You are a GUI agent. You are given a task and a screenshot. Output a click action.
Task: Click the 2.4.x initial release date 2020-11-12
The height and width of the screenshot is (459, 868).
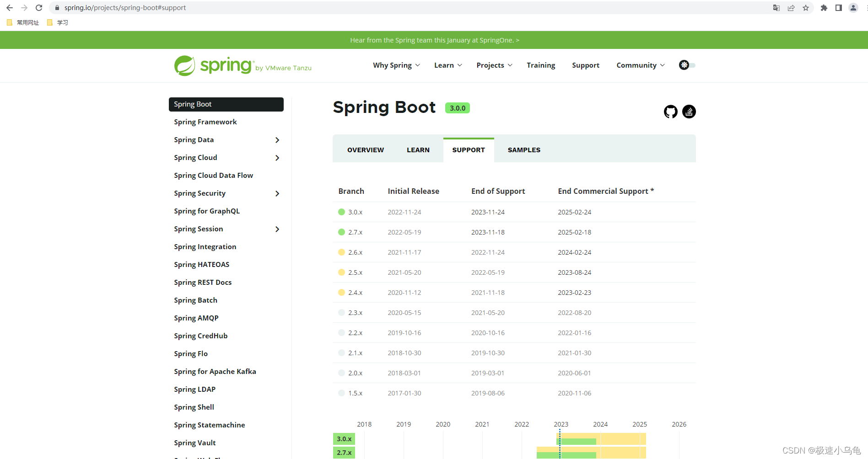point(404,293)
